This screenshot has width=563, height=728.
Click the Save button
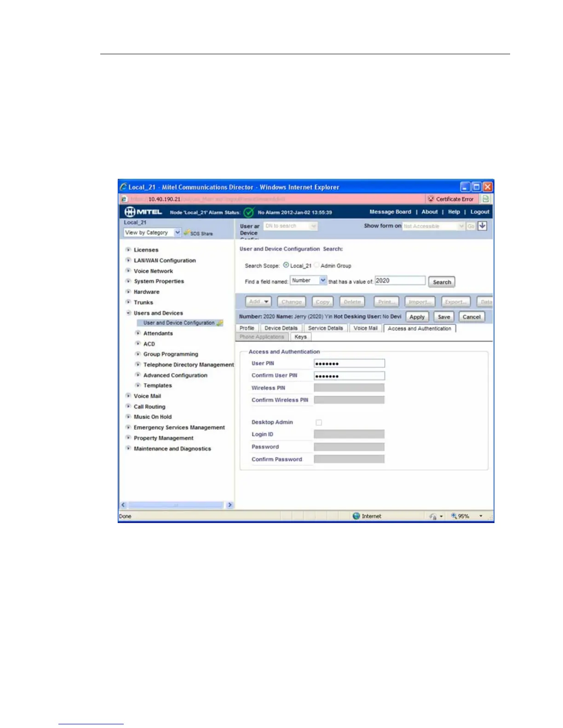[444, 317]
